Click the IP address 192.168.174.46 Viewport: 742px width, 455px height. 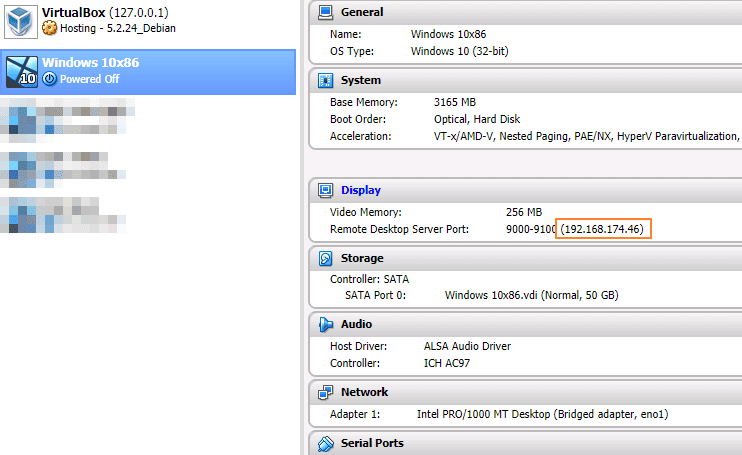point(602,229)
